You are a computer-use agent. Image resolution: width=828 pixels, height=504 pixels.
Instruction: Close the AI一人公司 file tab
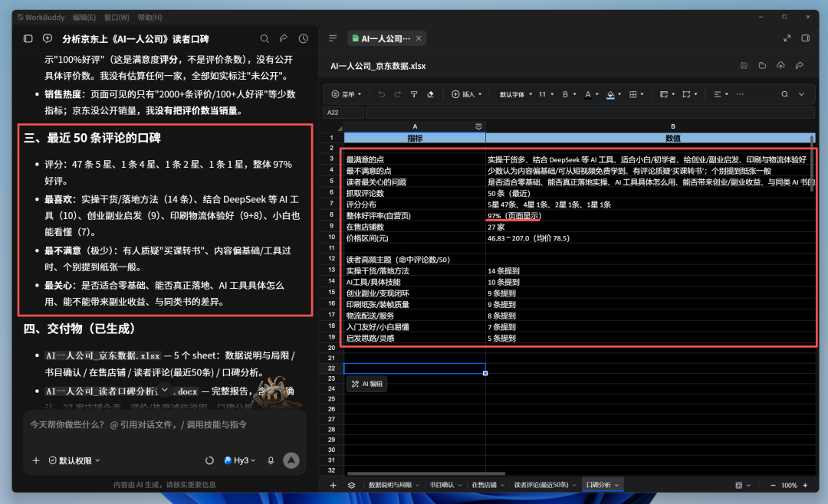tap(419, 38)
